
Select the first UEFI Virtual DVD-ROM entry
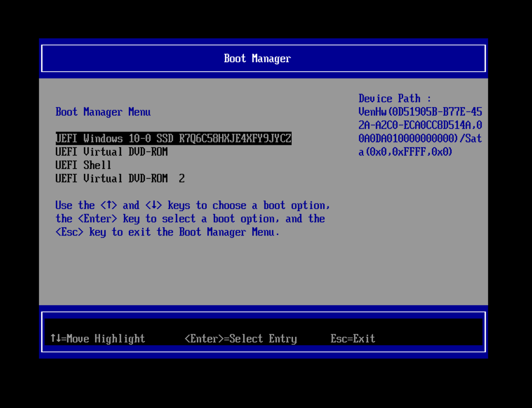tap(112, 152)
